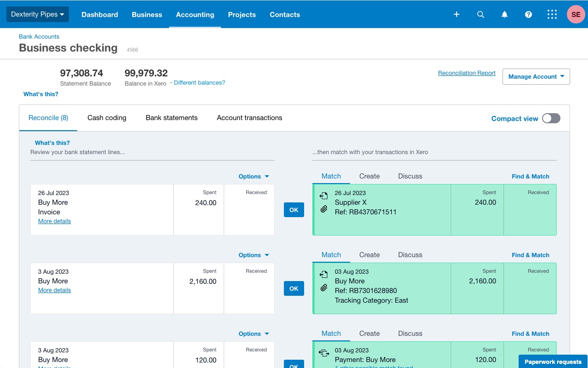Image resolution: width=588 pixels, height=368 pixels.
Task: Open Options for the 120.00 statement line
Action: 254,333
